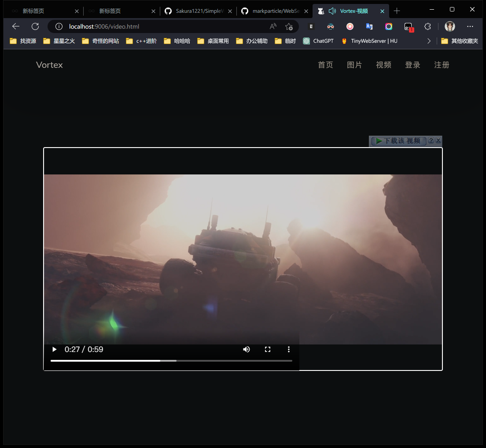Viewport: 486px width, 448px height.
Task: Open the browser Settings and more menu
Action: (470, 26)
